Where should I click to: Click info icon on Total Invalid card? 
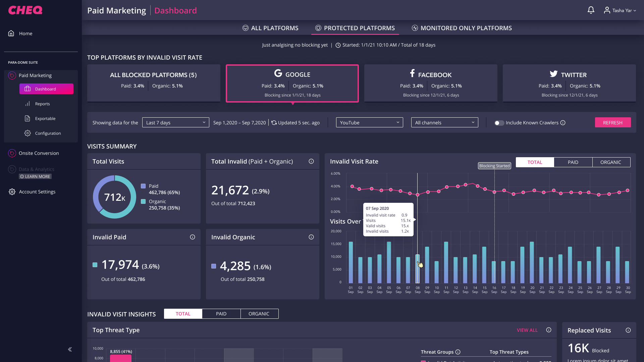[311, 161]
